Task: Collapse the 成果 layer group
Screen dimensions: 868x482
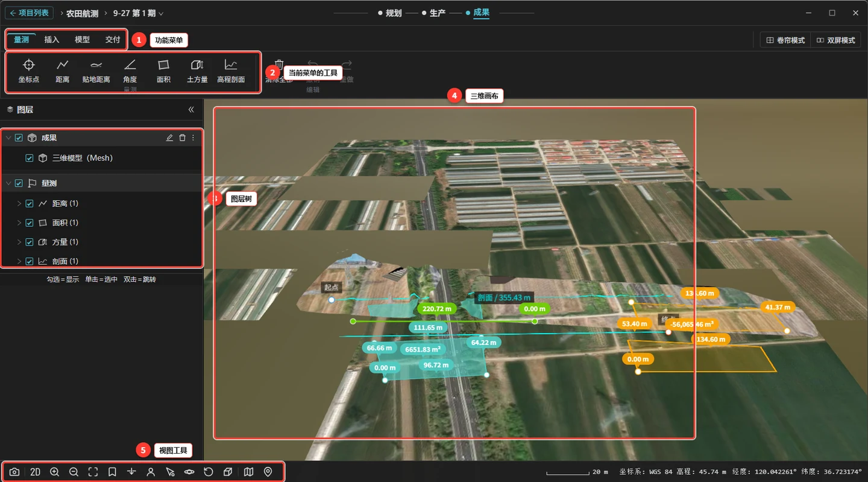Action: coord(8,138)
